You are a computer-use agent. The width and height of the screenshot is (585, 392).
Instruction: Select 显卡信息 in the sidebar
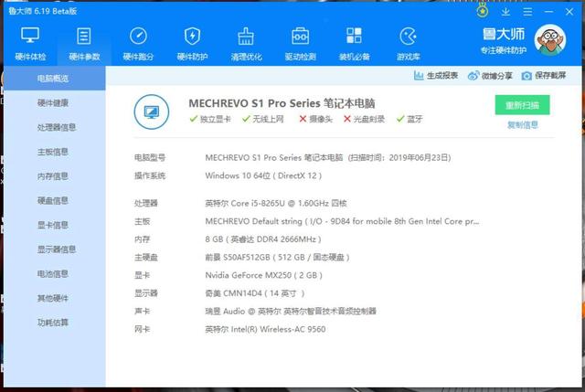coord(53,225)
